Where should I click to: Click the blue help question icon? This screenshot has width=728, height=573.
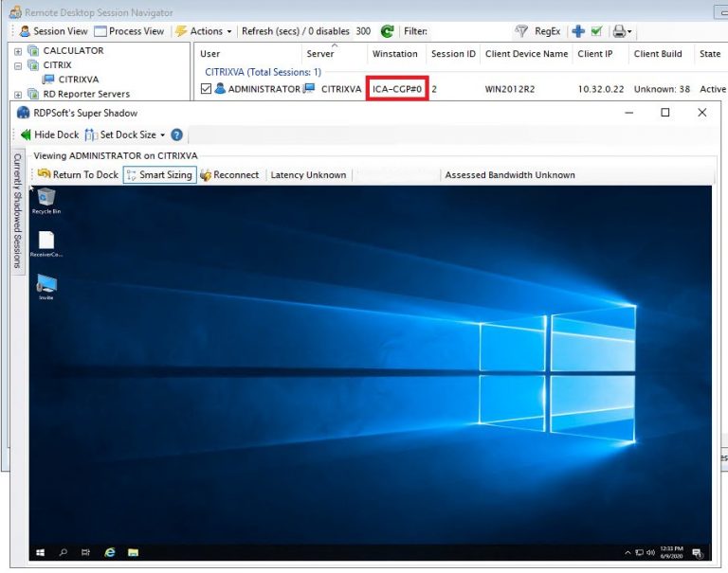click(176, 134)
